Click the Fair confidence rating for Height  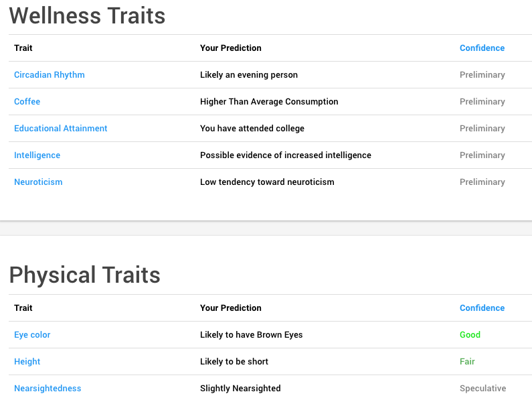click(x=467, y=362)
